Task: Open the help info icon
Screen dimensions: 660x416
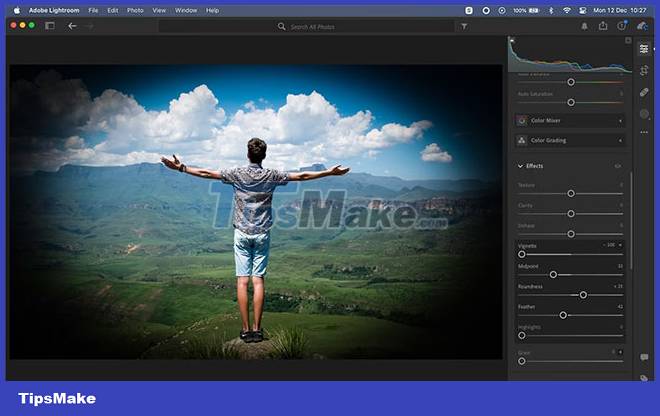Action: click(621, 26)
